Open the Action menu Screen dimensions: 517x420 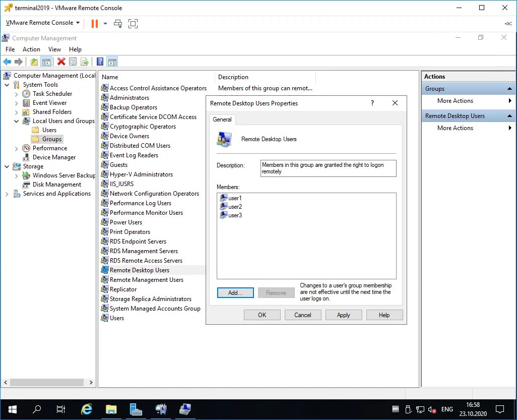pos(31,49)
